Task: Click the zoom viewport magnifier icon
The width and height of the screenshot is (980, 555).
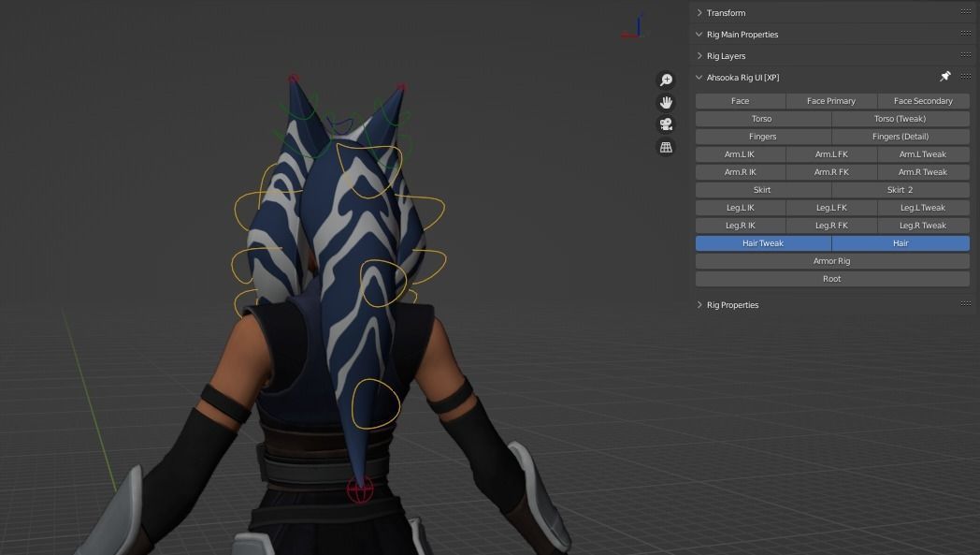Action: point(666,80)
